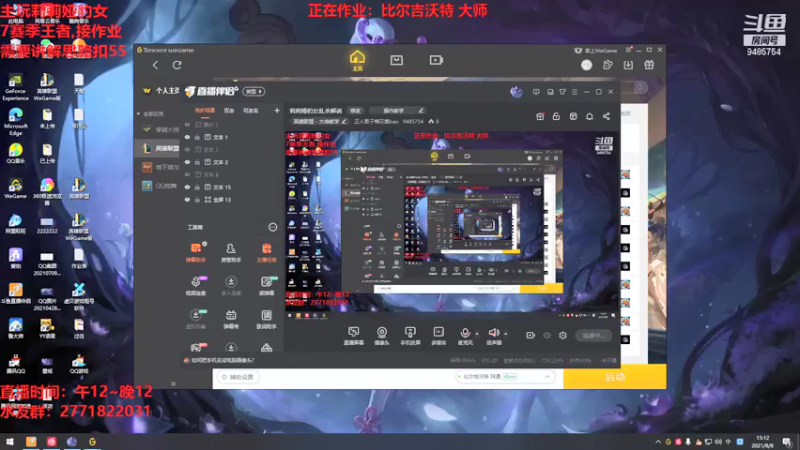Open the lock icon beside the bell
Screen dimensions: 800x450
click(x=556, y=116)
